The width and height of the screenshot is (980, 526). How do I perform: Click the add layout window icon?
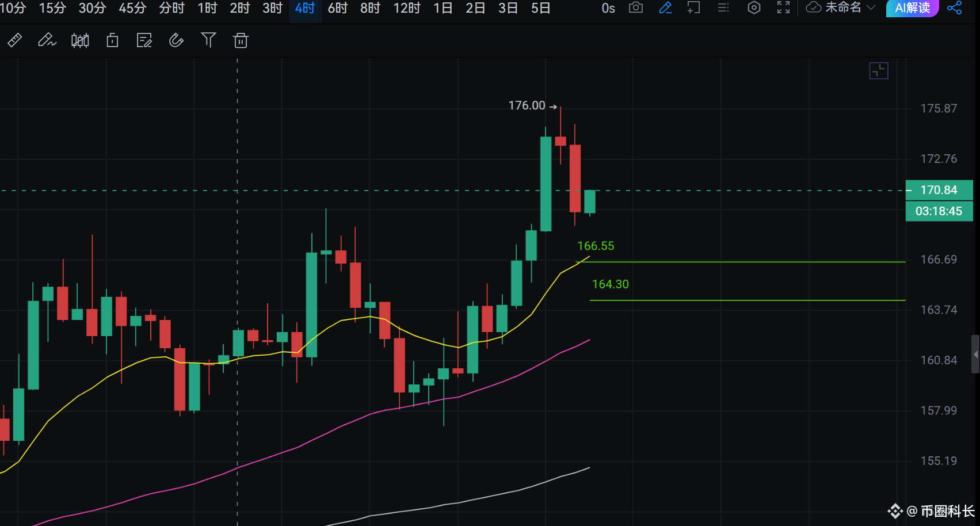click(694, 7)
